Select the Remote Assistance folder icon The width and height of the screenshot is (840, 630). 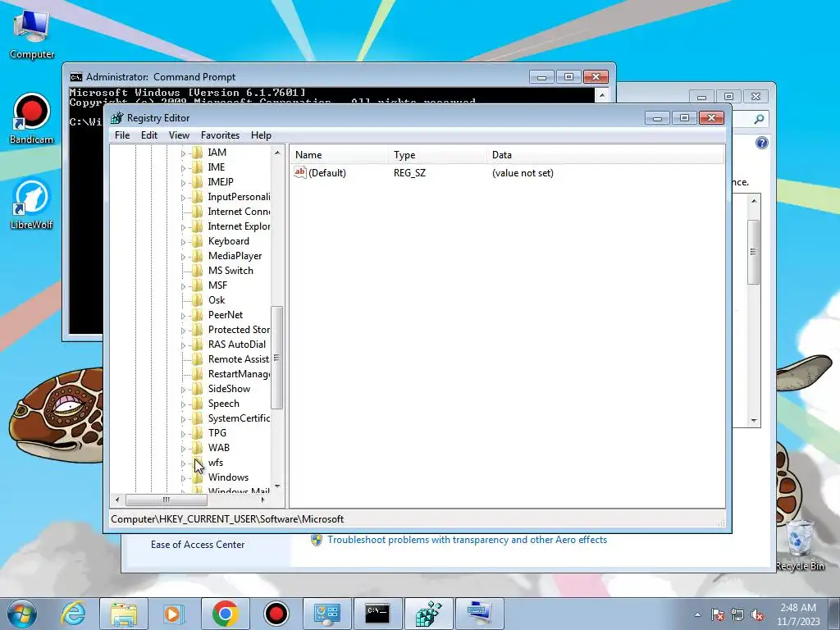(197, 359)
